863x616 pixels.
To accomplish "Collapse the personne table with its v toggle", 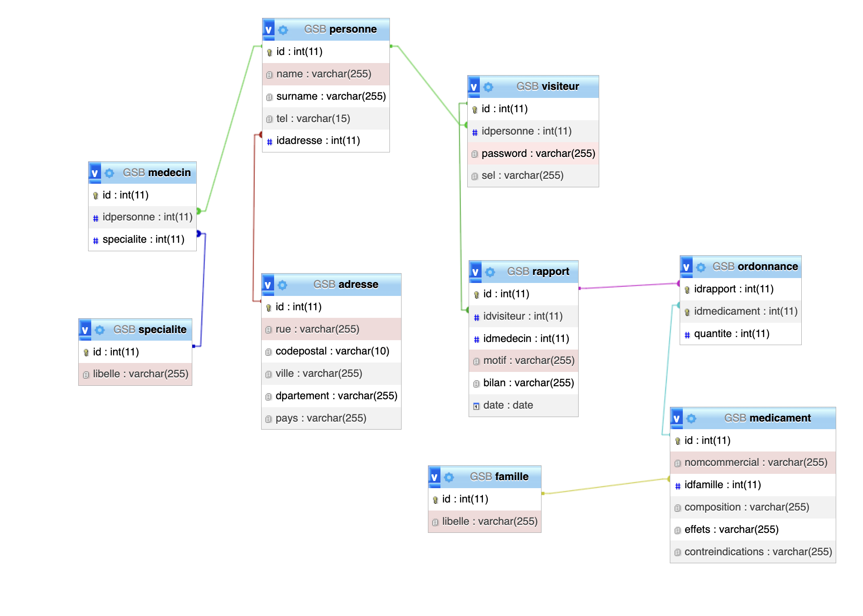I will pyautogui.click(x=268, y=30).
